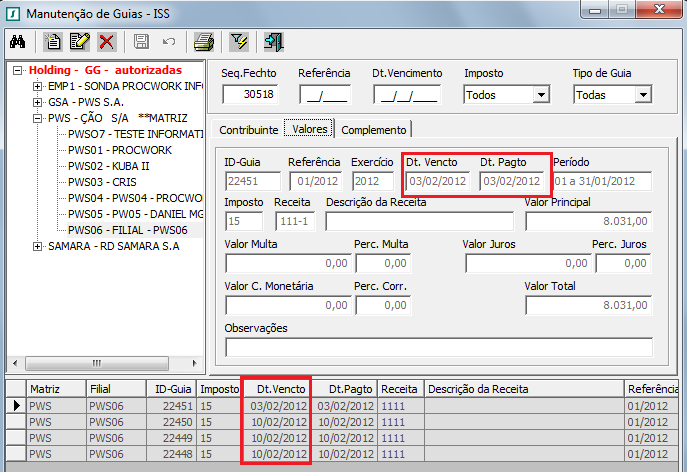Click the undo arrow icon
The image size is (687, 472).
(169, 42)
